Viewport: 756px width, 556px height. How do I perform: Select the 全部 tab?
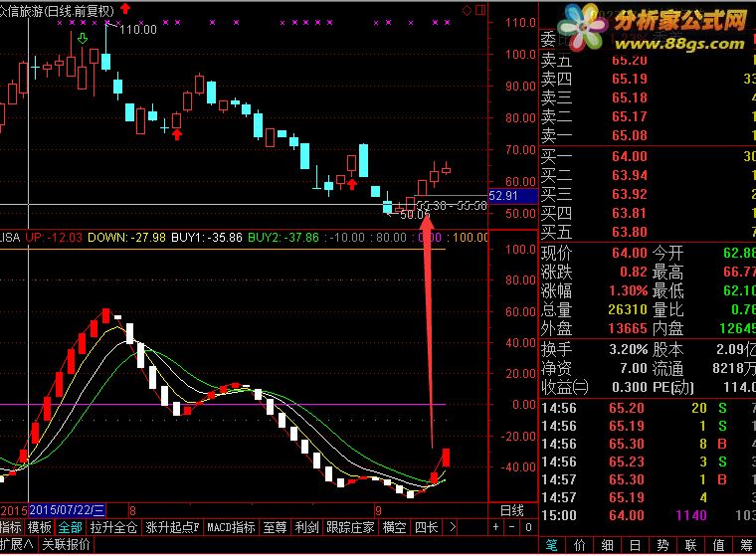pos(71,527)
